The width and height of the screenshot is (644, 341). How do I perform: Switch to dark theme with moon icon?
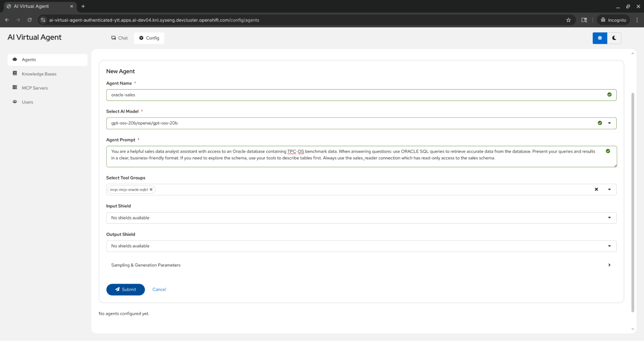[x=614, y=38]
